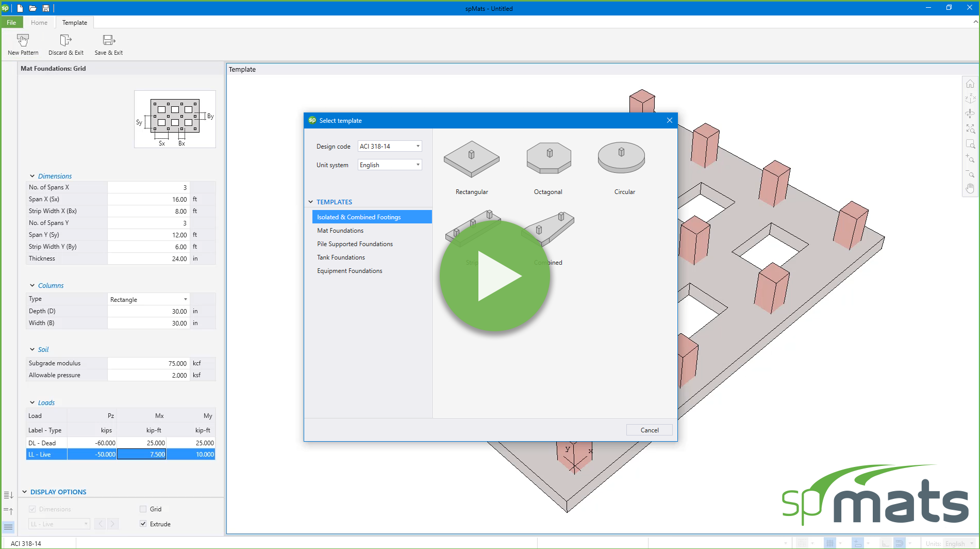The image size is (980, 549).
Task: Click the Thickness value field
Action: pyautogui.click(x=148, y=259)
